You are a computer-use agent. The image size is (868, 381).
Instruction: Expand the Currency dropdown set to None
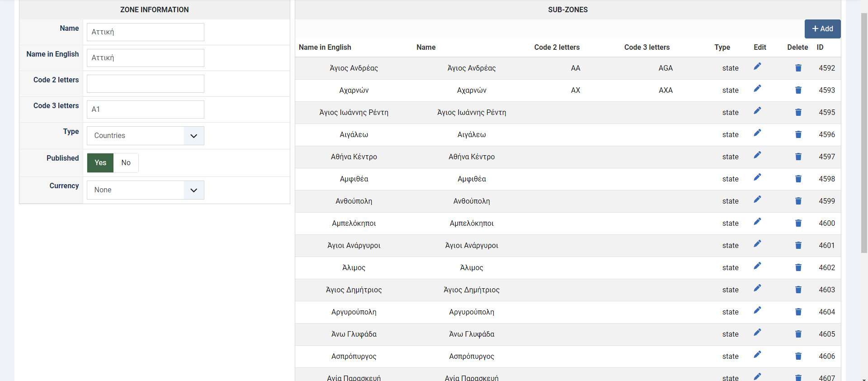(x=145, y=190)
